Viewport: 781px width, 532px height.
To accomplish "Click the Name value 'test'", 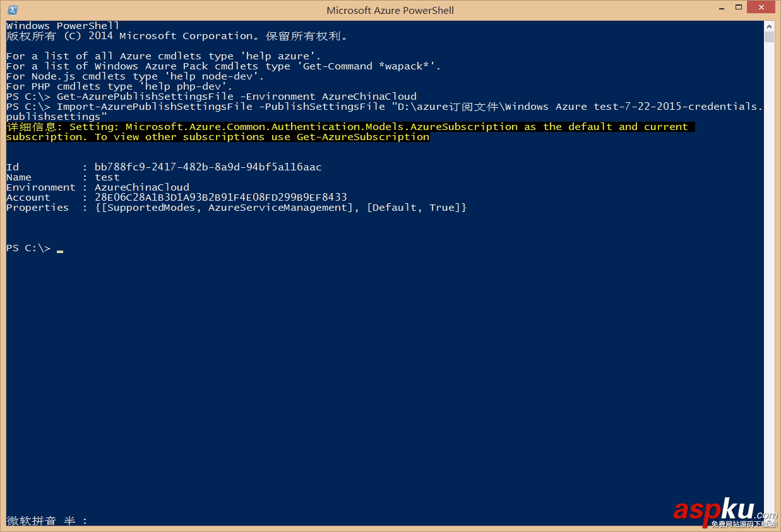I will pos(107,177).
